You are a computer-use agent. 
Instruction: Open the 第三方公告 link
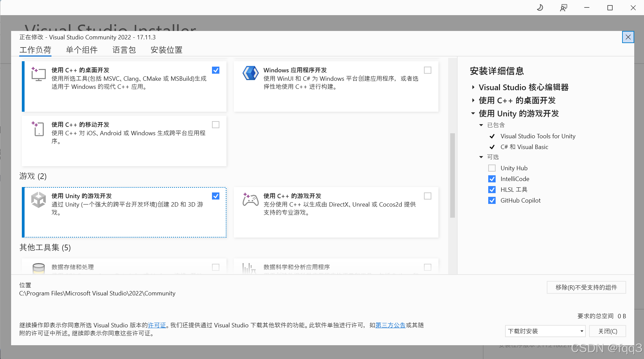pos(390,325)
